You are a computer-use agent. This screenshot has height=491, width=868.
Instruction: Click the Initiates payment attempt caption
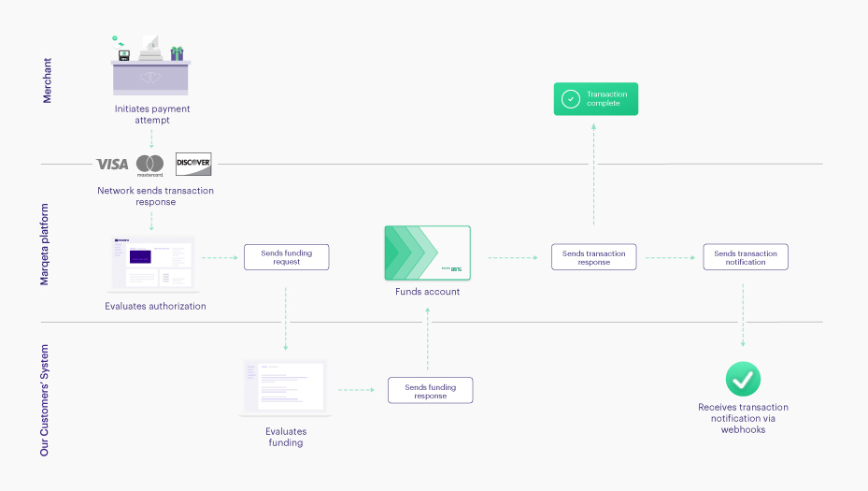tap(151, 114)
